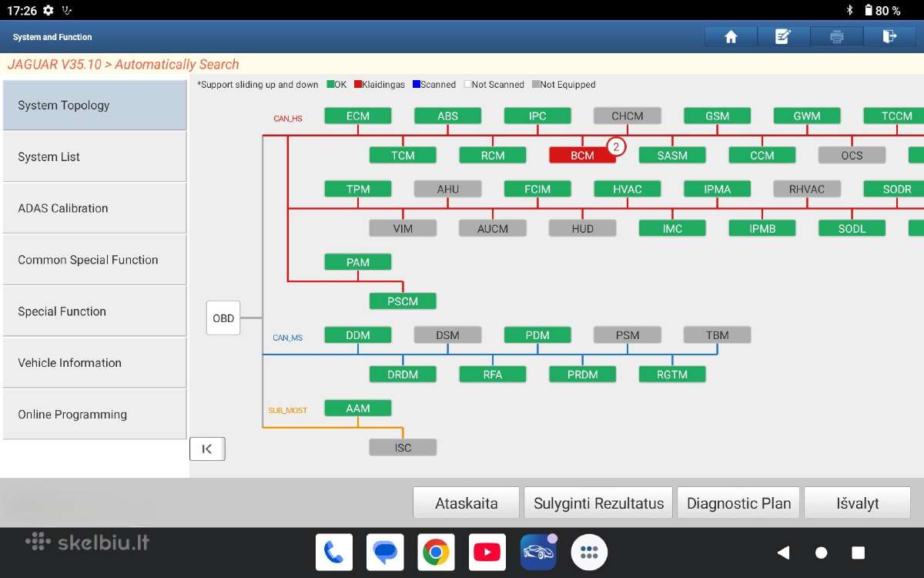The width and height of the screenshot is (924, 578).
Task: Launch YouTube from the dock
Action: (487, 553)
